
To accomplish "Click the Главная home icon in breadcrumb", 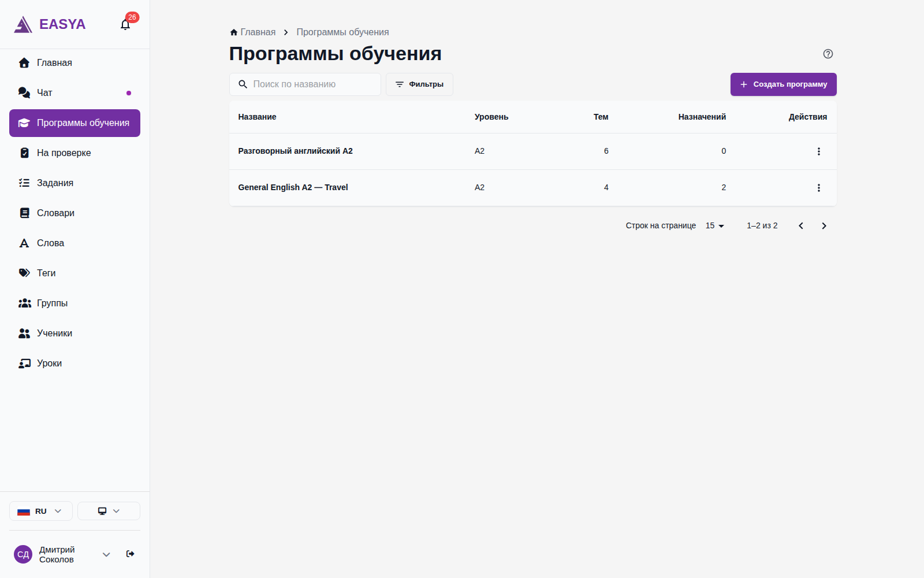I will click(234, 32).
